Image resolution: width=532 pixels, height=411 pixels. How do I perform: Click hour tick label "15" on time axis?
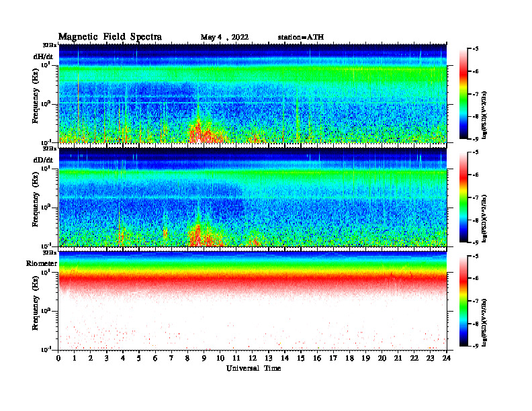[301, 358]
